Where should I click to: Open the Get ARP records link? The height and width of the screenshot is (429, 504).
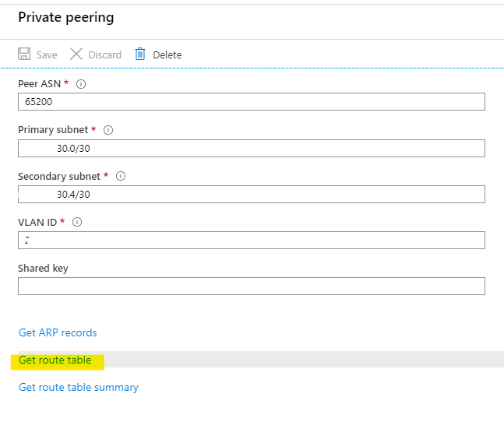pos(58,332)
